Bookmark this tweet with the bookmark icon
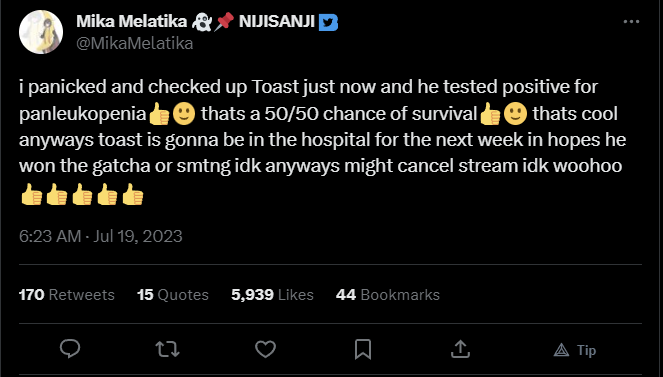 point(363,350)
